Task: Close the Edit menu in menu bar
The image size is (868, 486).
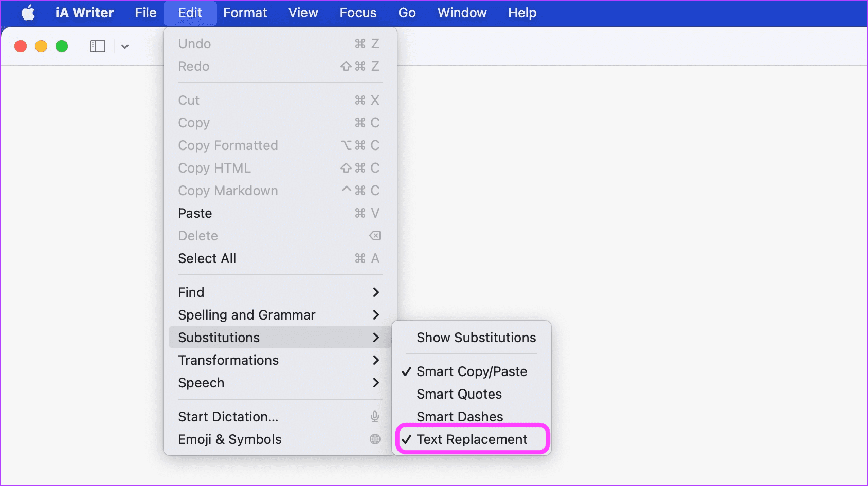Action: (x=190, y=13)
